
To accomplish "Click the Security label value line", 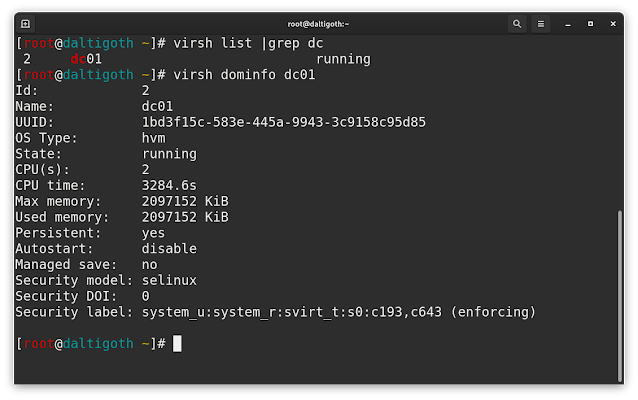I will click(339, 312).
